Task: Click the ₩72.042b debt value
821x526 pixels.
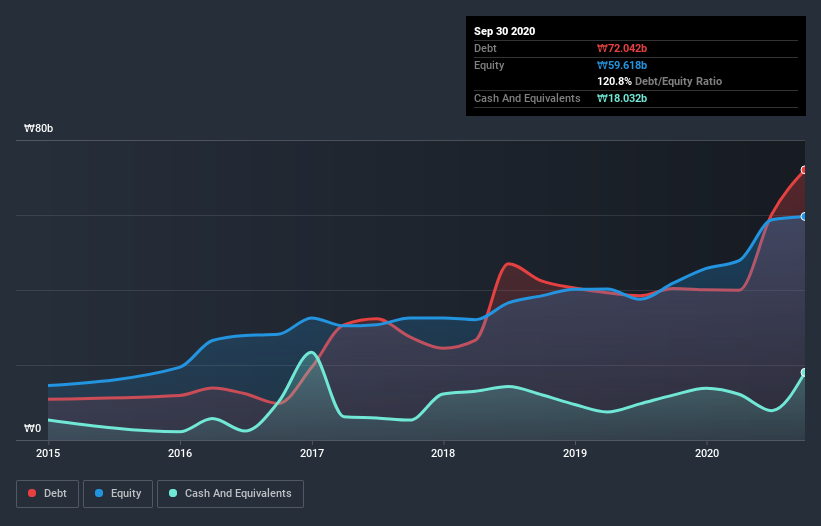Action: [622, 49]
